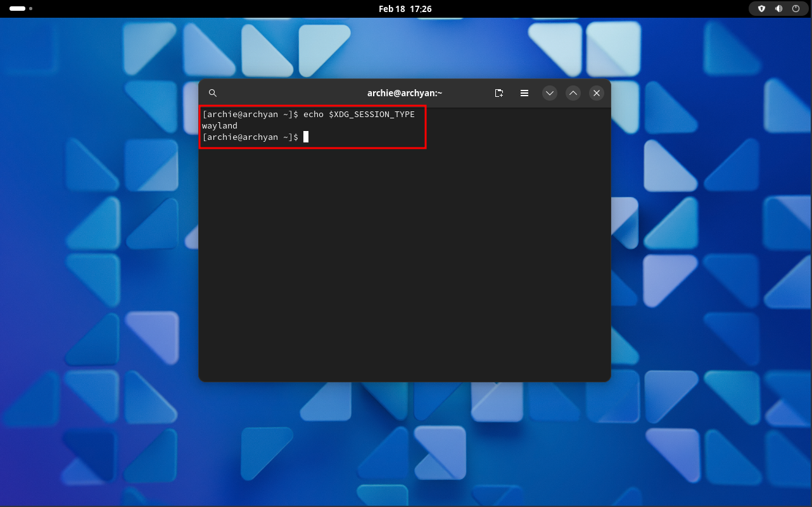Click the shield icon in top bar
This screenshot has height=507, width=812.
762,9
